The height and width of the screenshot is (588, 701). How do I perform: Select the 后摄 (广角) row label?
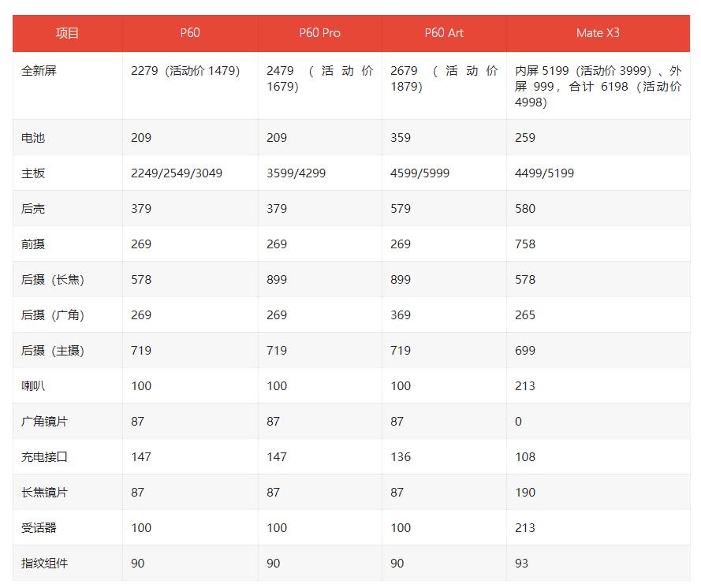click(53, 315)
